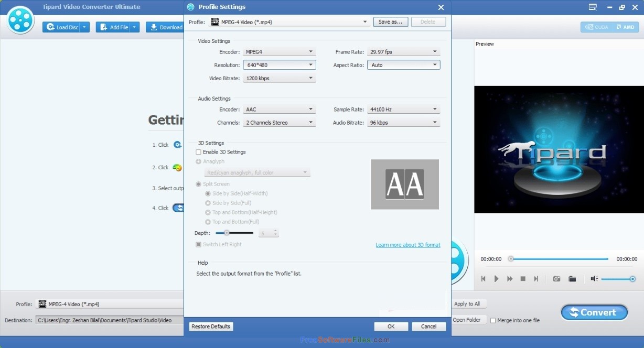Open the Profile dropdown in Profile Settings
Screen dimensions: 644x348
click(x=289, y=22)
